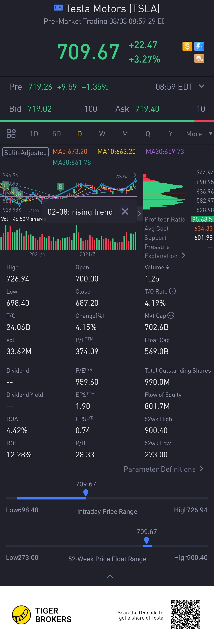
Task: Tap the P/E TTM value 374.09
Action: 87,351
